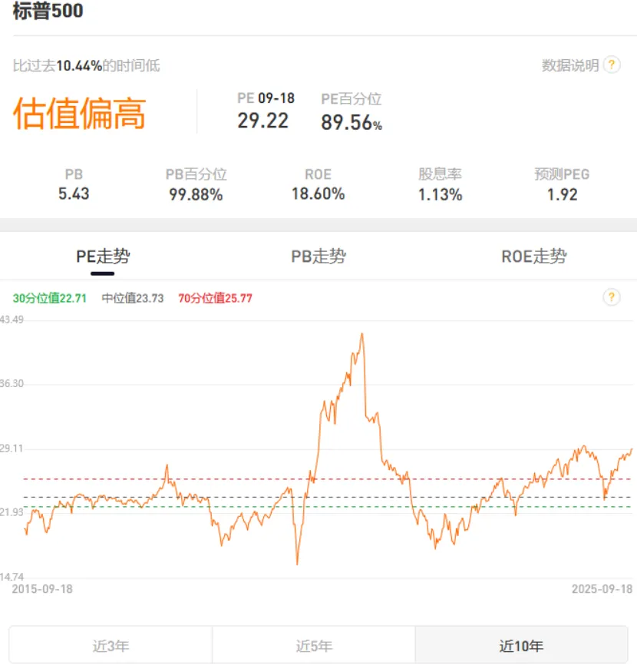The height and width of the screenshot is (672, 637).
Task: Select the PE走势 tab
Action: point(103,257)
